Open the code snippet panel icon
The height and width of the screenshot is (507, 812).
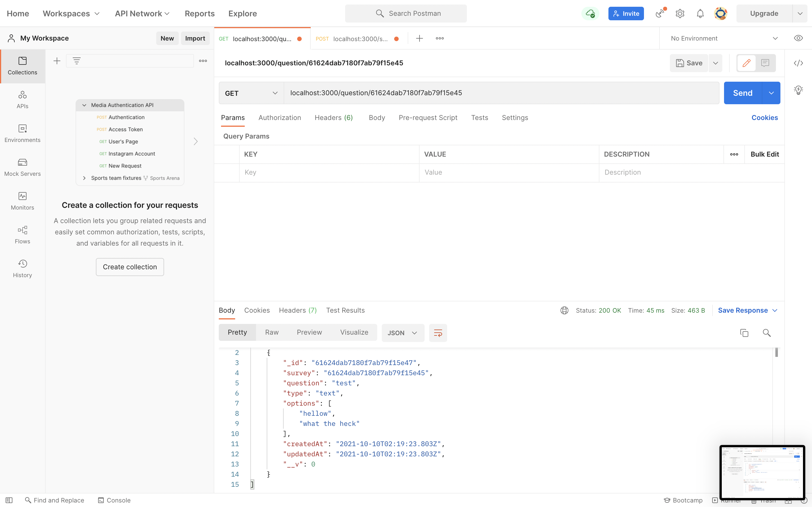click(798, 63)
